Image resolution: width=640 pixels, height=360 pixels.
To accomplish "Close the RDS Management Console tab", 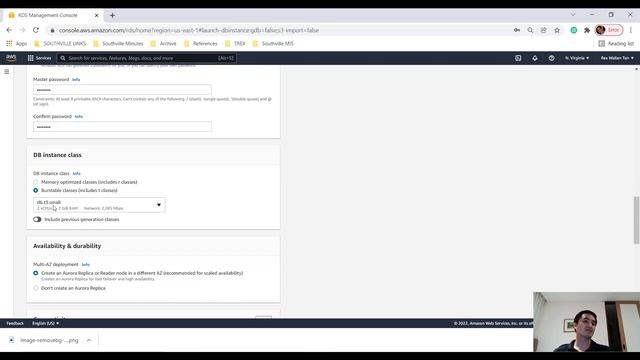I will [96, 15].
